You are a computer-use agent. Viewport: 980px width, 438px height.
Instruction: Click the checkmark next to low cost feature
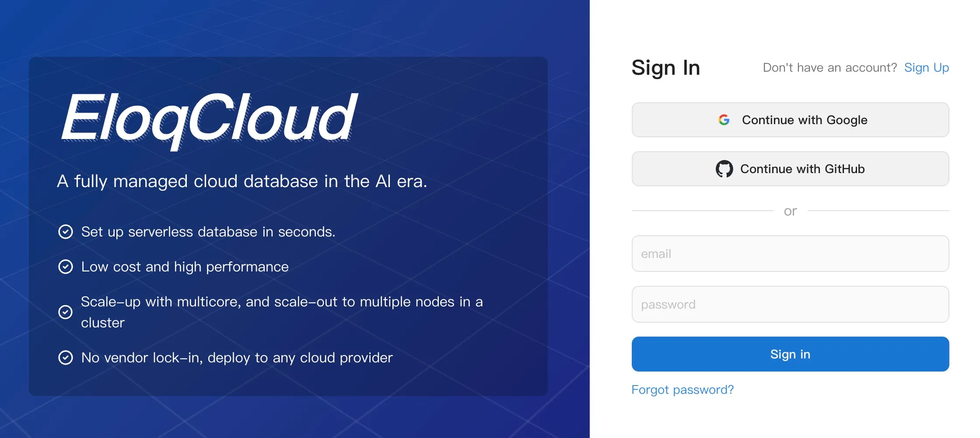pos(66,267)
